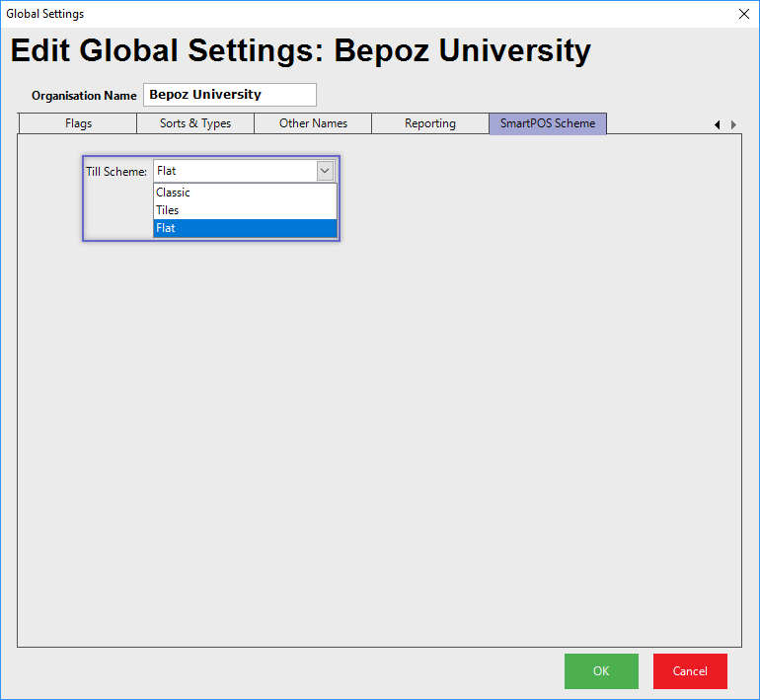
Task: Open the Reporting tab
Action: pyautogui.click(x=429, y=123)
